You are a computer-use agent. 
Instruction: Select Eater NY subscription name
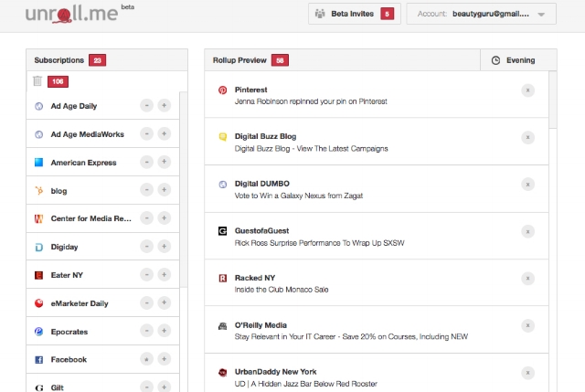pyautogui.click(x=67, y=275)
